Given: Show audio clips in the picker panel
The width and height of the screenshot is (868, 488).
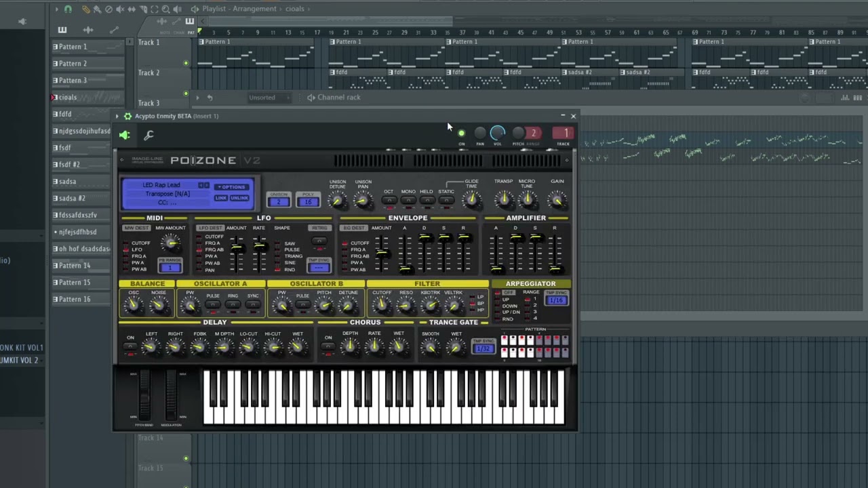Looking at the screenshot, I should click(x=88, y=30).
